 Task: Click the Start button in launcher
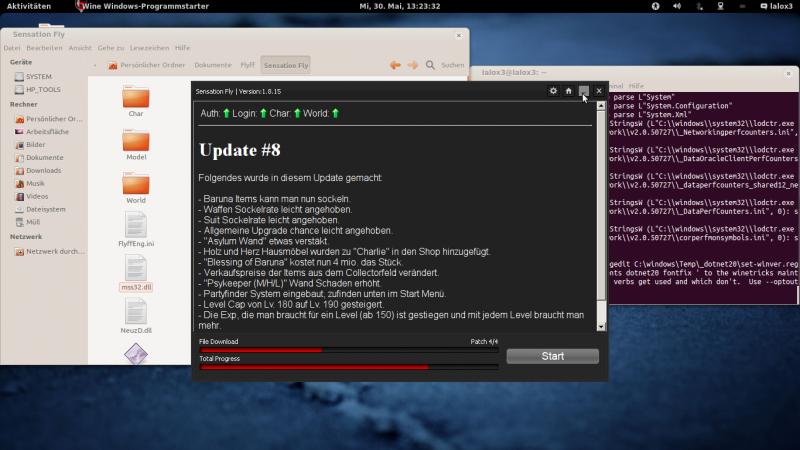(x=552, y=356)
